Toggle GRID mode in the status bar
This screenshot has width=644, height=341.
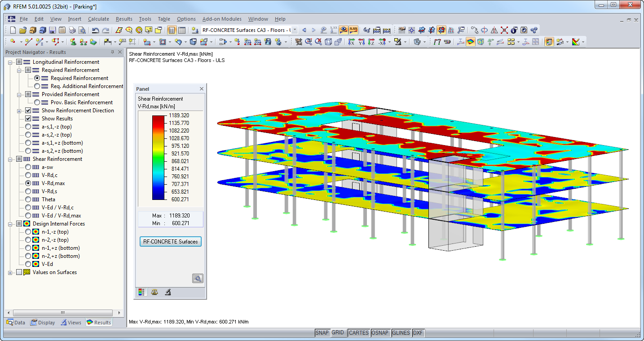338,332
